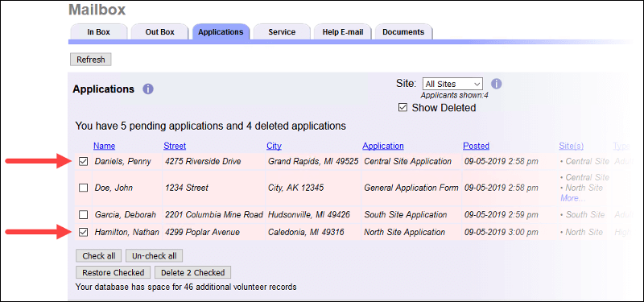Image resolution: width=644 pixels, height=302 pixels.
Task: Click the Central Site Application cell
Action: click(x=407, y=162)
